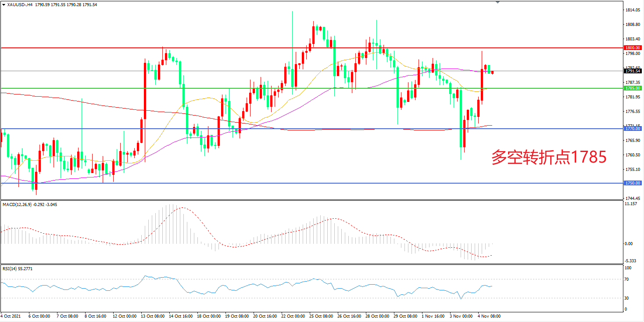644x322 pixels.
Task: Click the RSI(14) indicator label
Action: tap(9, 268)
